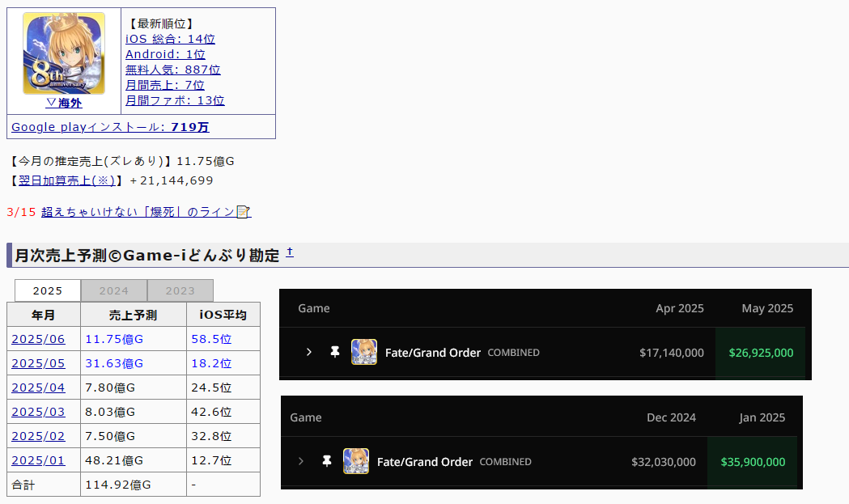Open the 2025/05 month link
Screen dimensions: 849x504
tap(38, 363)
